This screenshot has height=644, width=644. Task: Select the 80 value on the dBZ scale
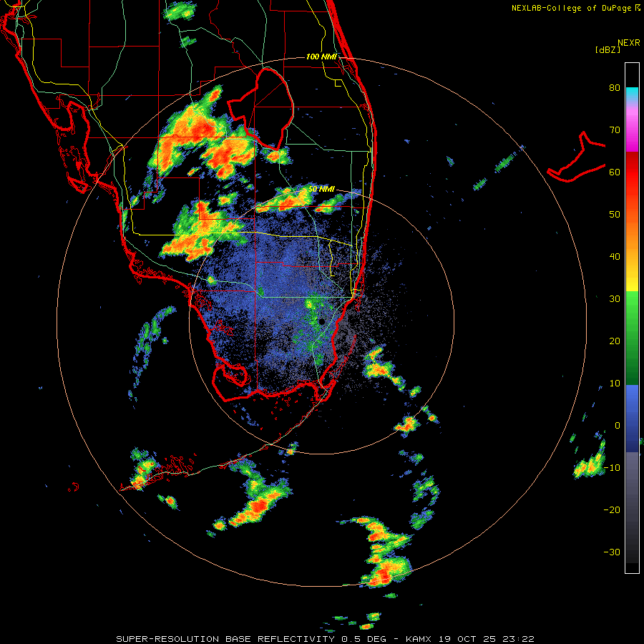click(x=615, y=87)
